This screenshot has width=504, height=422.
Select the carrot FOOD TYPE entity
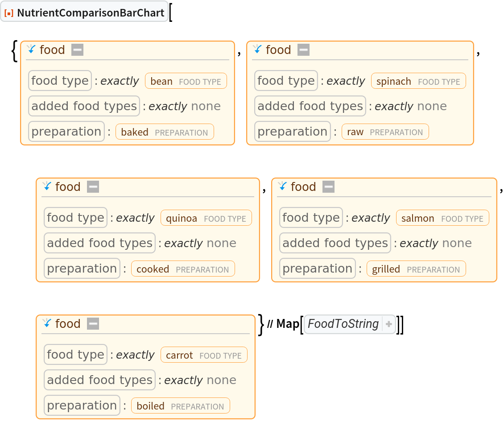tap(203, 355)
